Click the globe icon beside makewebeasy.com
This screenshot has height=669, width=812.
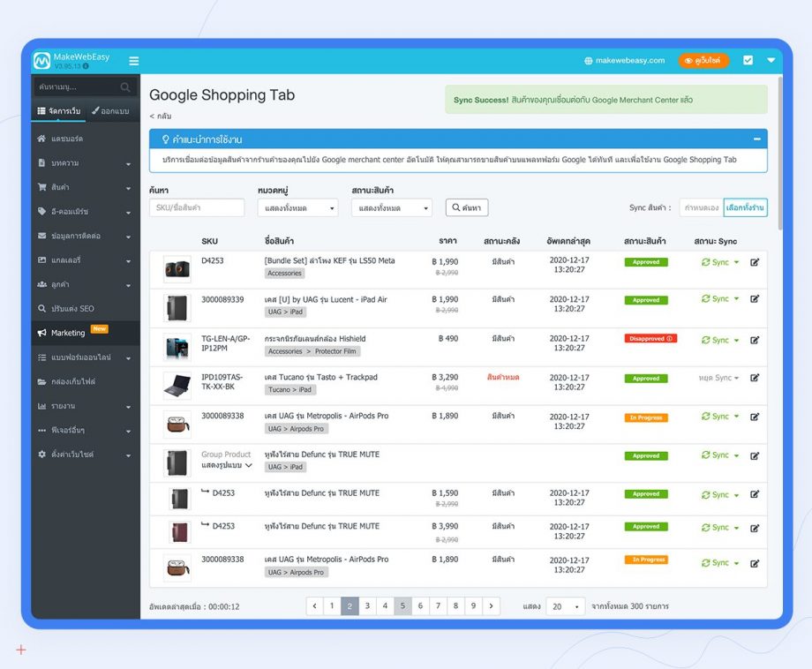tap(589, 61)
